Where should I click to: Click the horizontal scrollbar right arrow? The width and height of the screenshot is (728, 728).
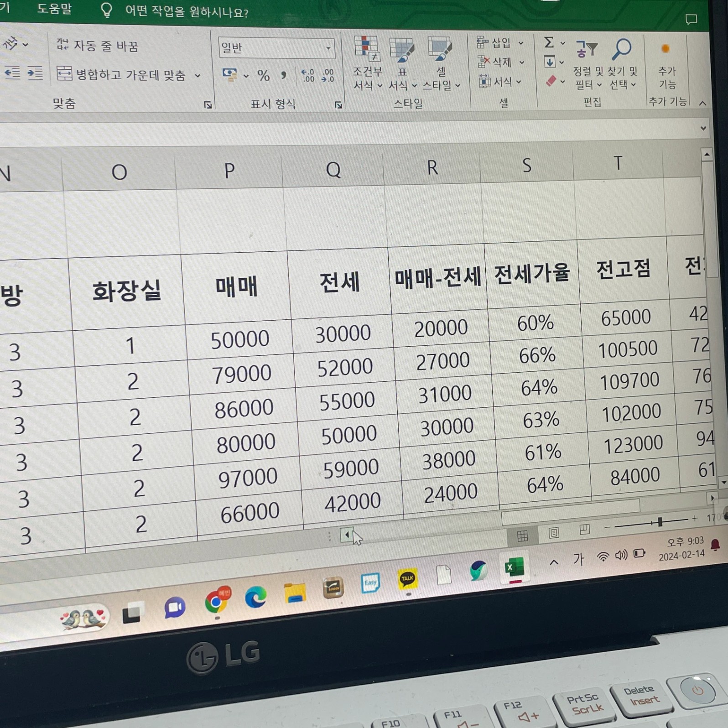pyautogui.click(x=712, y=498)
